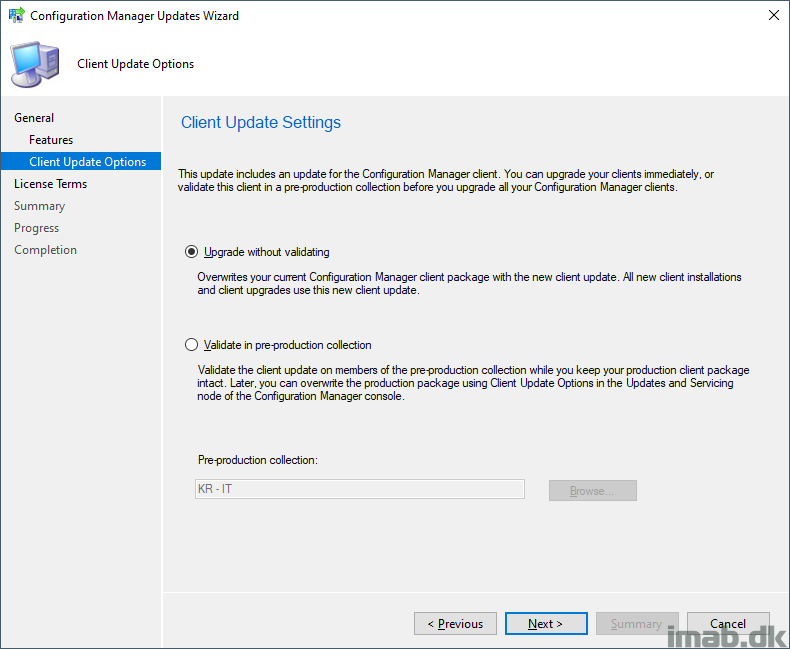790x649 pixels.
Task: Select Validate in pre-production collection option
Action: [x=191, y=345]
